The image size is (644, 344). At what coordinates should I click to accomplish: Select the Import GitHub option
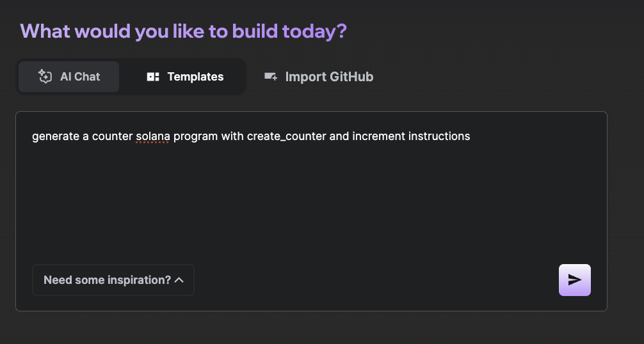click(x=319, y=77)
